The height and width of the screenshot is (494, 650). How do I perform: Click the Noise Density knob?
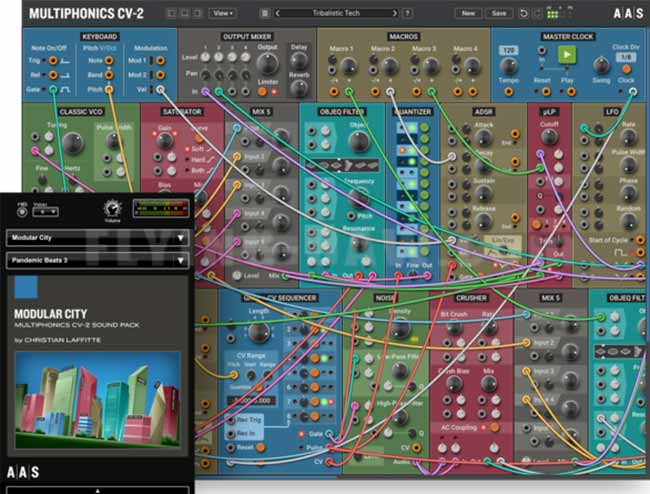coord(400,327)
